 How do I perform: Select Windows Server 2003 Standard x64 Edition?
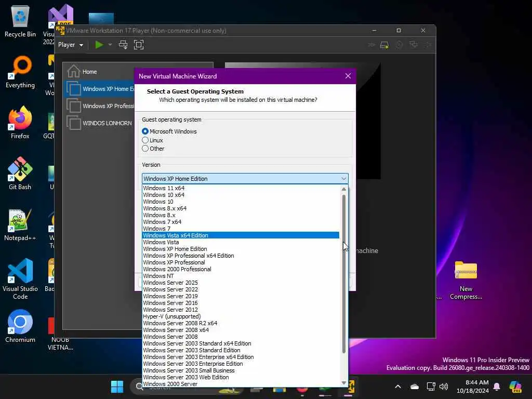point(241,344)
